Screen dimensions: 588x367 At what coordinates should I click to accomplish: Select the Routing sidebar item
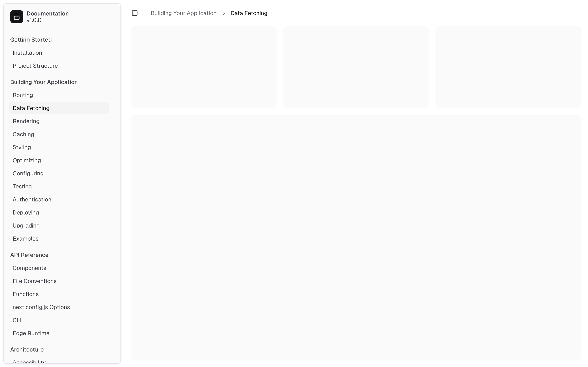point(23,95)
